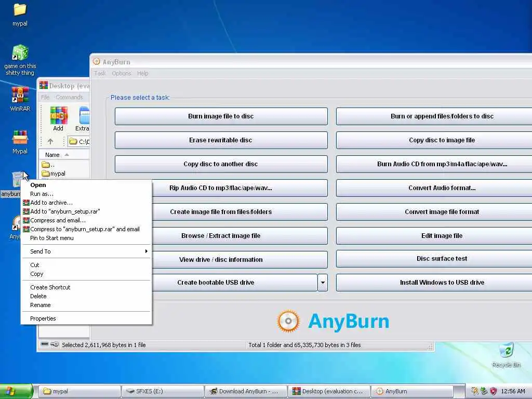Click the red shield tray icon
The width and height of the screenshot is (532, 399).
[x=494, y=391]
